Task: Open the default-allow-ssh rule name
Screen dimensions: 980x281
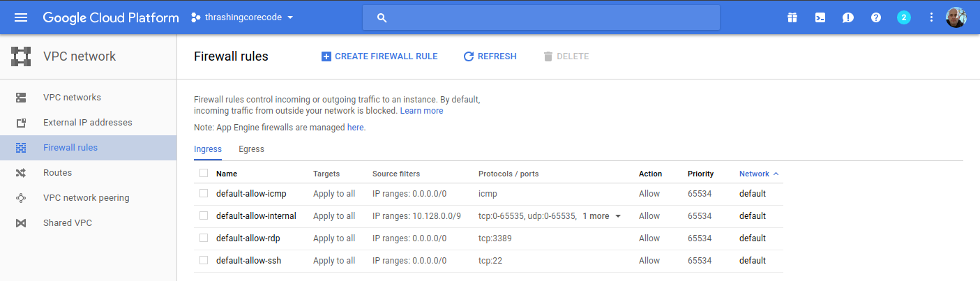Action: click(248, 261)
